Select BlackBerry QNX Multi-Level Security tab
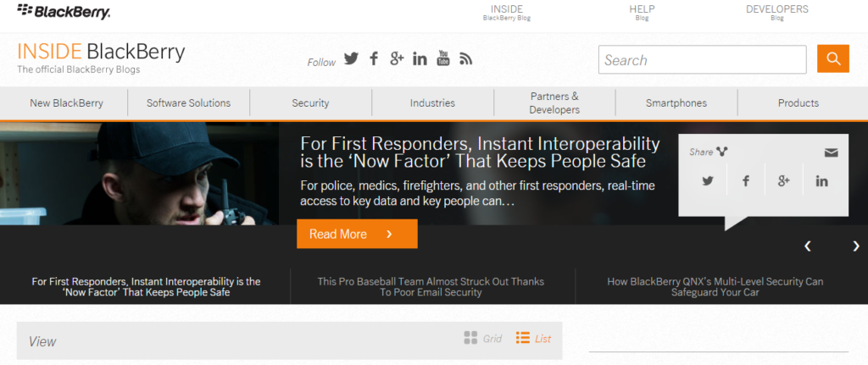This screenshot has width=868, height=365. (x=715, y=286)
